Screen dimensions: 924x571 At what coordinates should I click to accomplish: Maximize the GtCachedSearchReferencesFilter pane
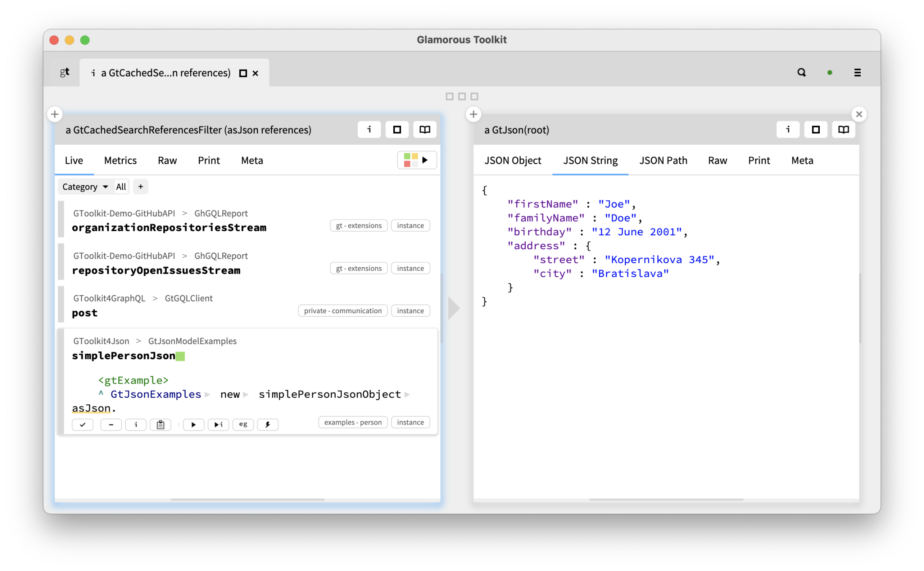[397, 129]
